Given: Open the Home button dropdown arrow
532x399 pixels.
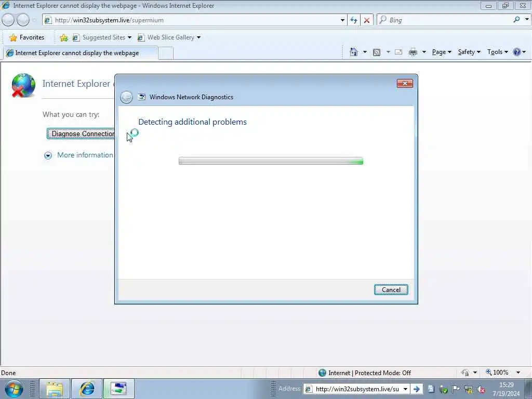Looking at the screenshot, I should click(365, 52).
